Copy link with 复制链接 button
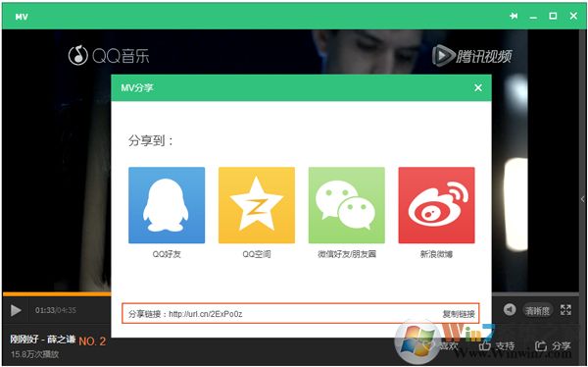Viewport: 588px width, 367px height. (459, 314)
